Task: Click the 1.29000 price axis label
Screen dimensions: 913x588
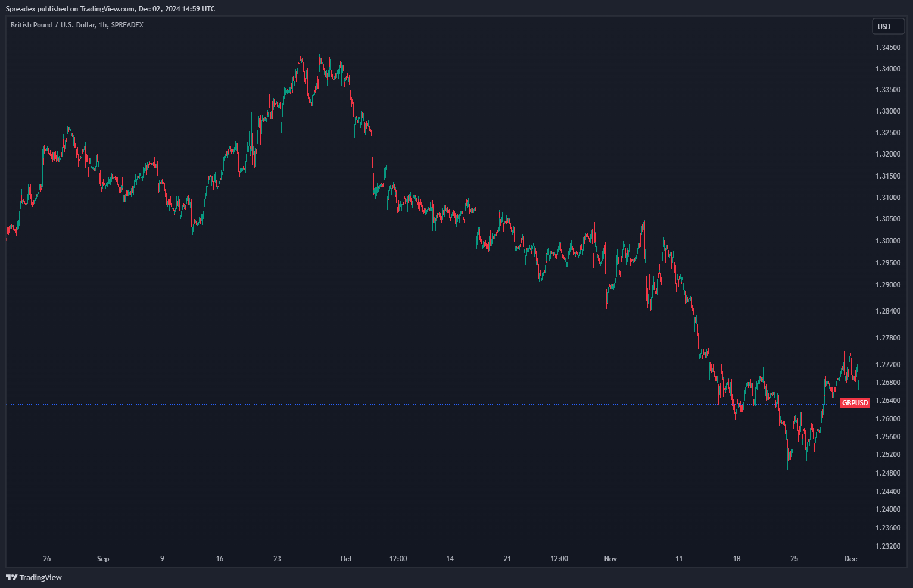Action: tap(887, 285)
